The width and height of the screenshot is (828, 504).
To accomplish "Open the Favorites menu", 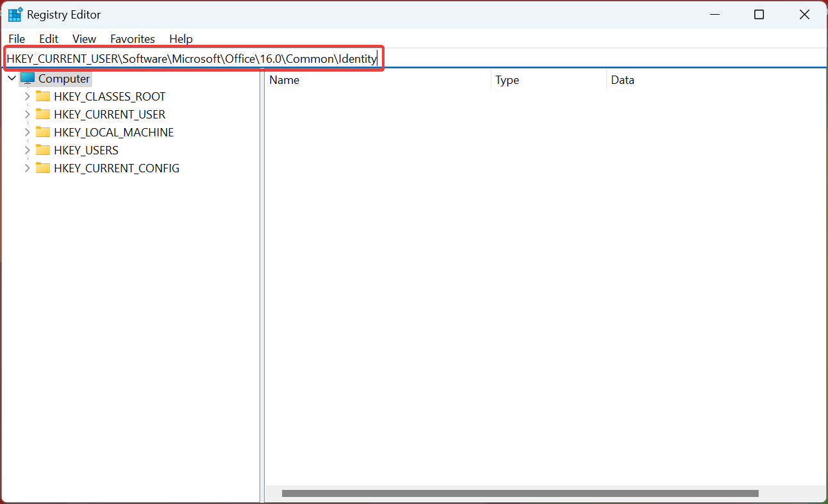I will click(x=133, y=39).
